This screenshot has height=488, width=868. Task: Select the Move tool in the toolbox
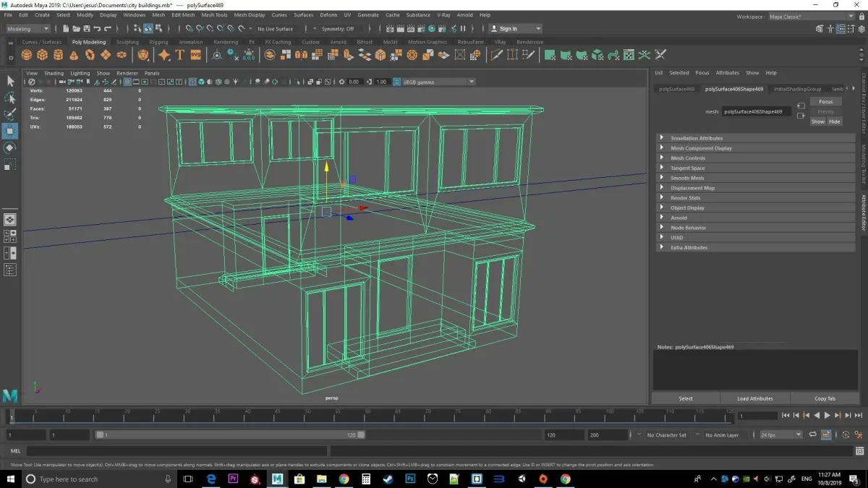10,131
